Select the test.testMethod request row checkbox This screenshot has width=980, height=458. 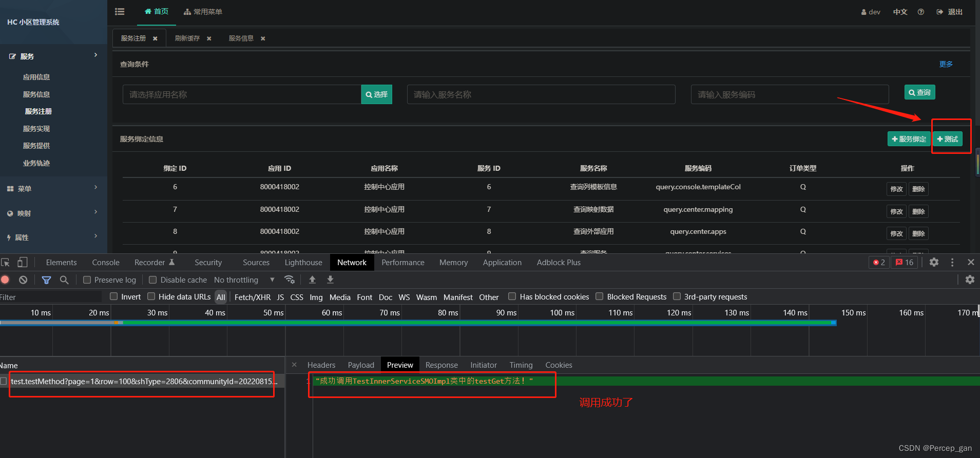[4, 381]
